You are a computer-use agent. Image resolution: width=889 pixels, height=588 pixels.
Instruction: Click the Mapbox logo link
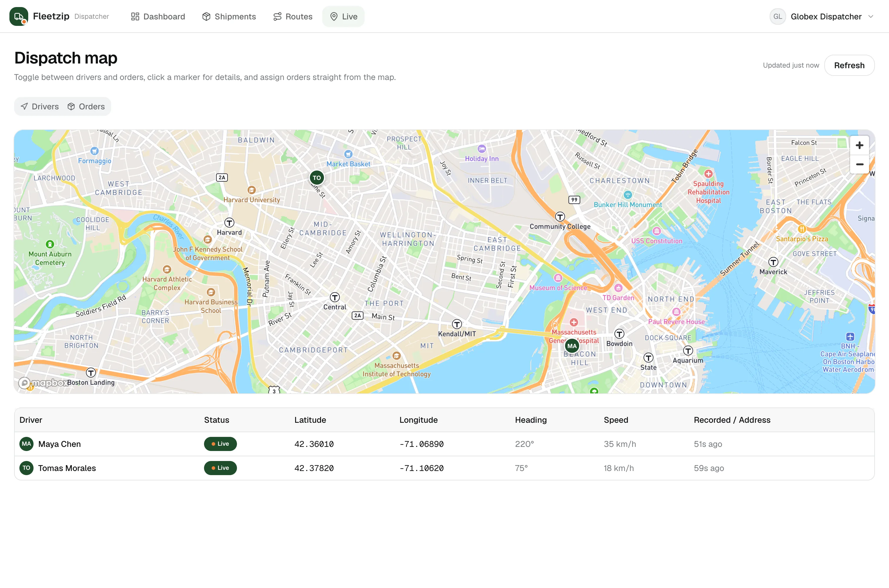pyautogui.click(x=44, y=383)
